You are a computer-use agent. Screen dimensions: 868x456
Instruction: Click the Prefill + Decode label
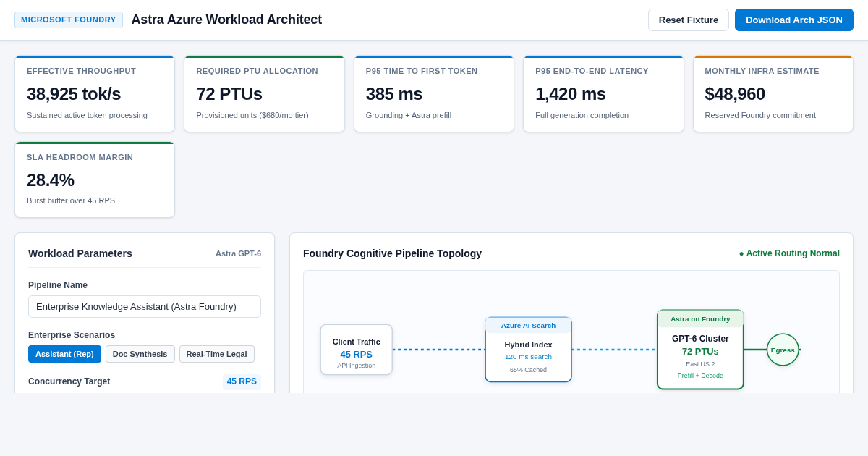[700, 376]
